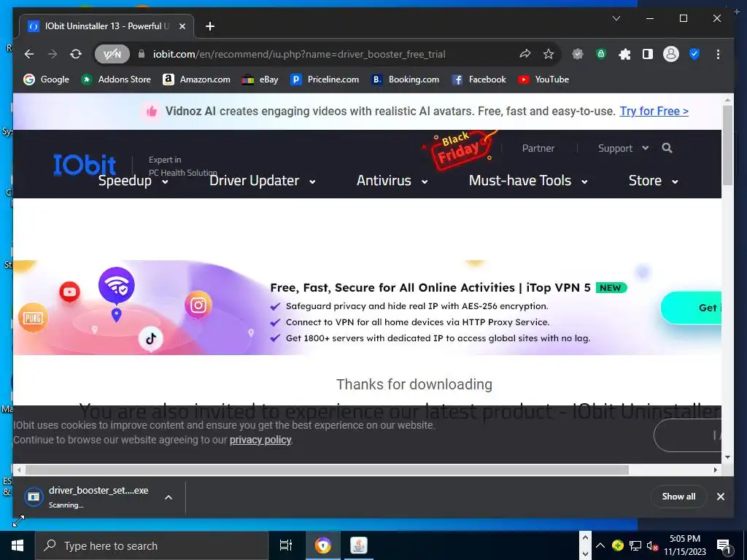Open the browser three-dot menu
Screen dimensions: 747x560
[718, 54]
